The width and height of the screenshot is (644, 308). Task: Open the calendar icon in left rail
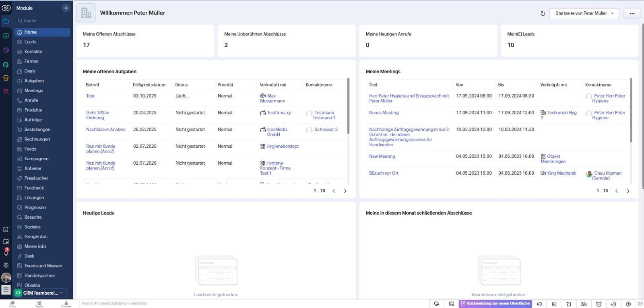pos(6,242)
